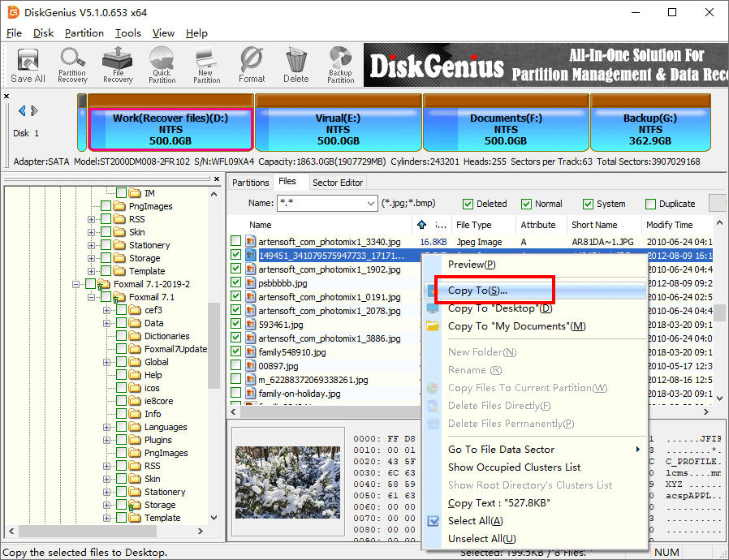Open the Name filter dropdown
The image size is (729, 560).
click(370, 204)
